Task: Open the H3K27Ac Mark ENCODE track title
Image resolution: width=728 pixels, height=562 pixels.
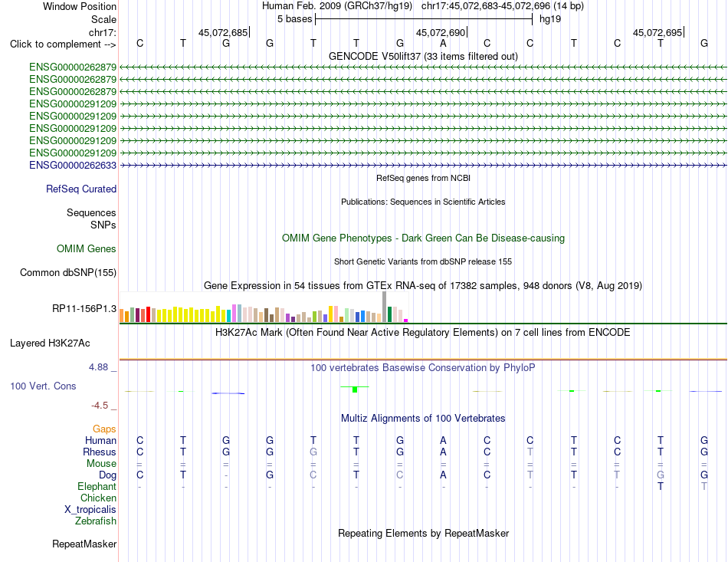Action: (x=423, y=333)
